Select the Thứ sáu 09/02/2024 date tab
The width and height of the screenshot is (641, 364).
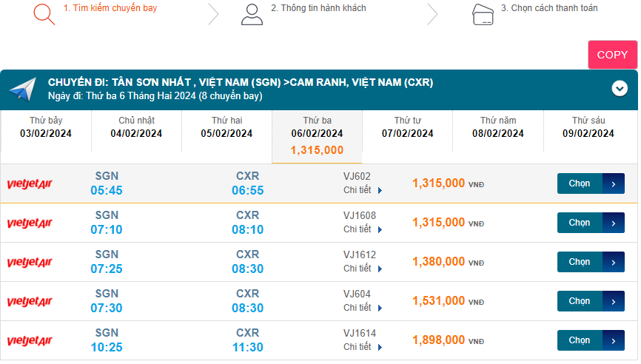(588, 127)
